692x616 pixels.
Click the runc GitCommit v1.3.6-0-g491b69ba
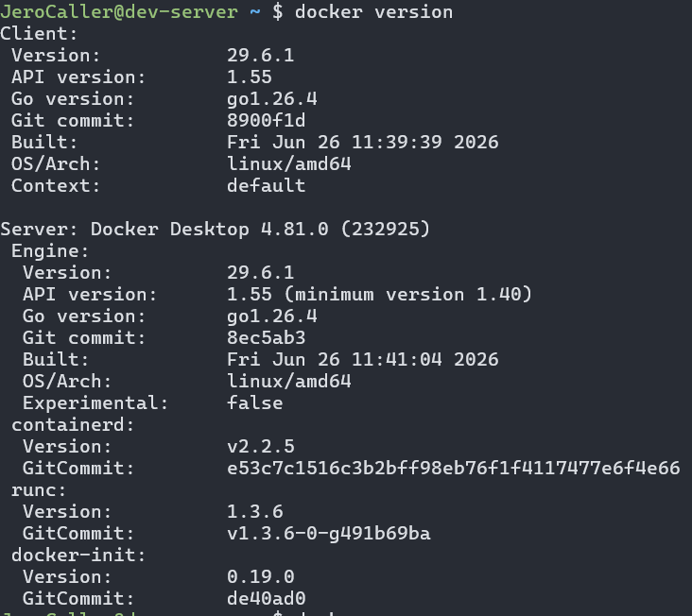point(328,534)
